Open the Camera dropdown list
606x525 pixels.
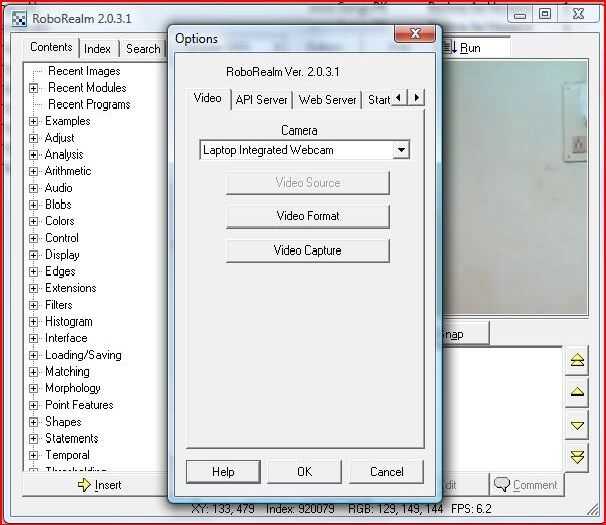401,150
